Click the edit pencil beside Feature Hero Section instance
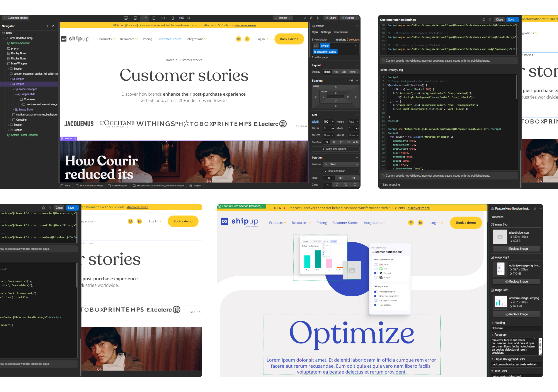558x392 pixels. (x=264, y=206)
